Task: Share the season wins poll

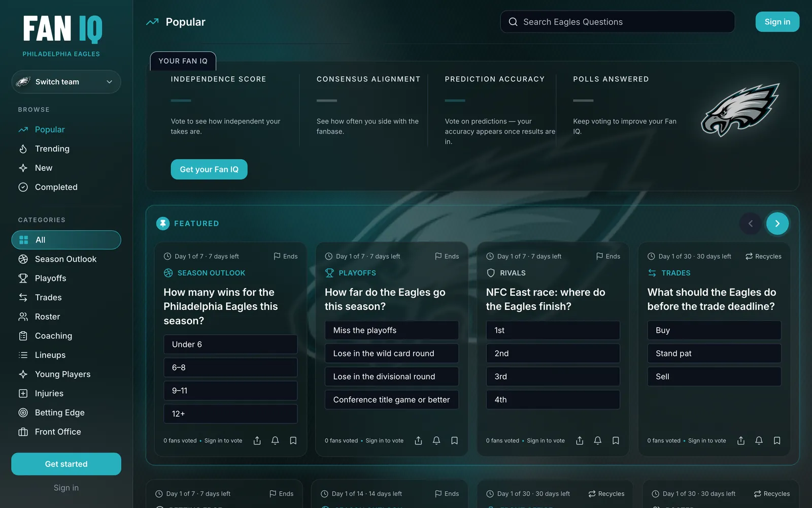Action: click(257, 440)
